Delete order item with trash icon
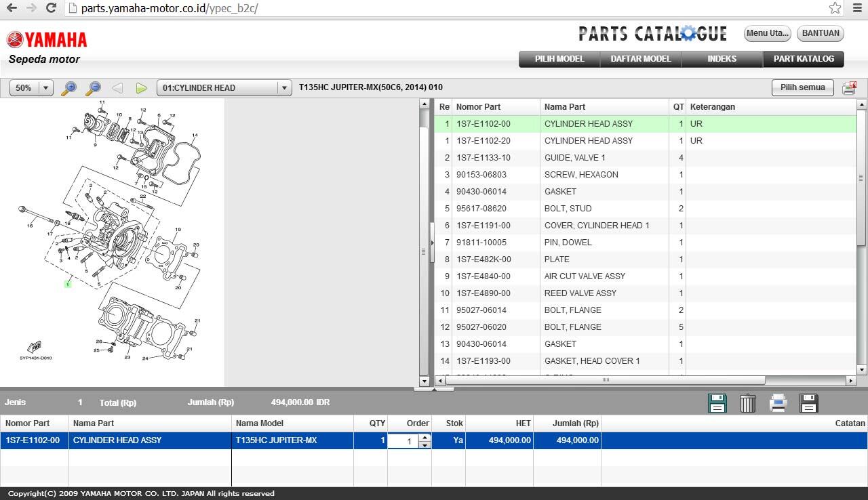The image size is (868, 500). click(748, 403)
